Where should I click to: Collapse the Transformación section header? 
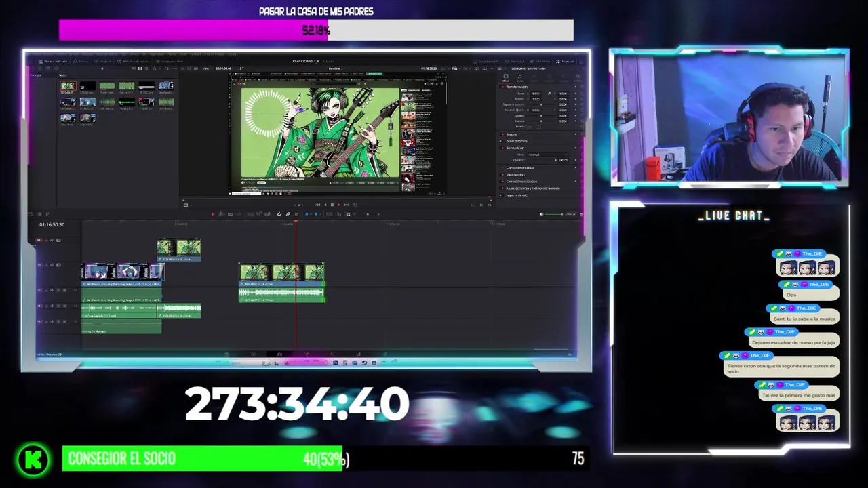[517, 87]
